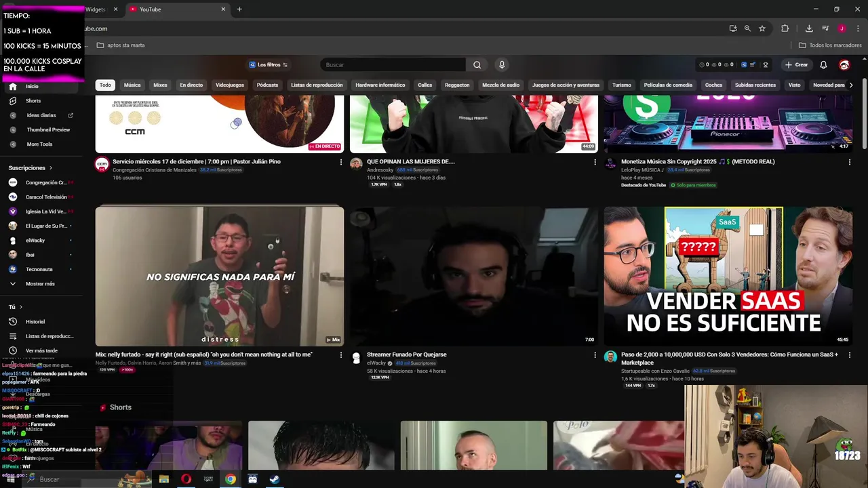
Task: Install app icon in address bar
Action: coord(733,28)
